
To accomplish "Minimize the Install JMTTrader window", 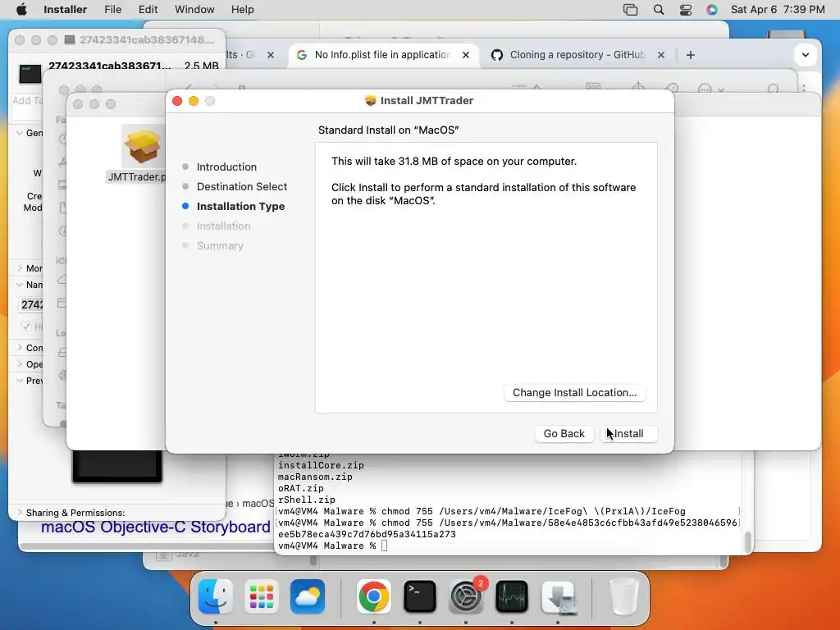I will 194,101.
